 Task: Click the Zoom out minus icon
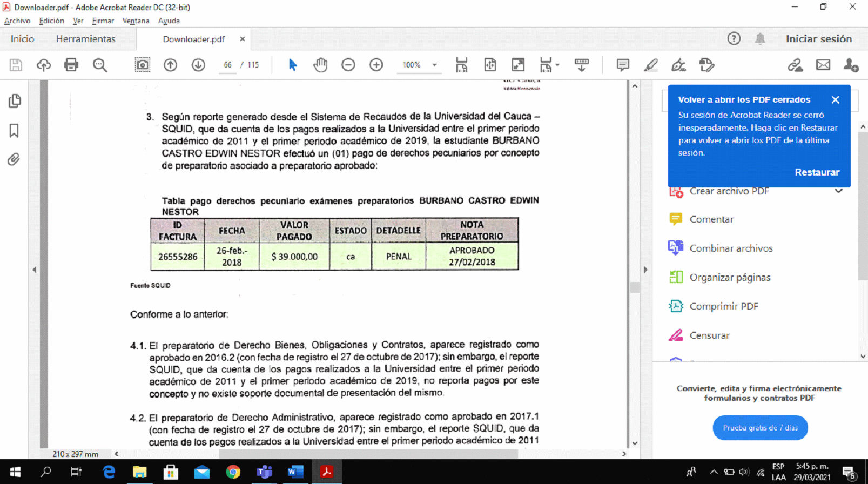click(x=348, y=65)
